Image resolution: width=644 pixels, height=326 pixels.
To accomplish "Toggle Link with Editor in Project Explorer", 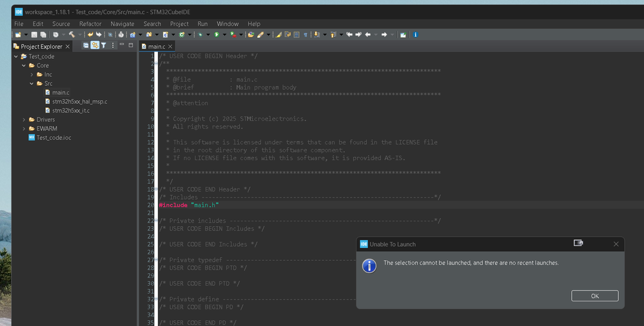I will (x=95, y=45).
